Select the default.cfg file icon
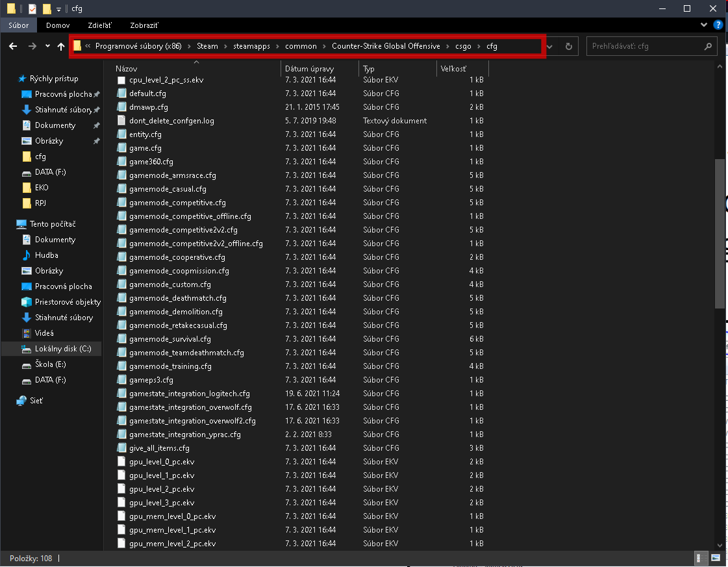Screen dimensions: 728x567 [121, 94]
